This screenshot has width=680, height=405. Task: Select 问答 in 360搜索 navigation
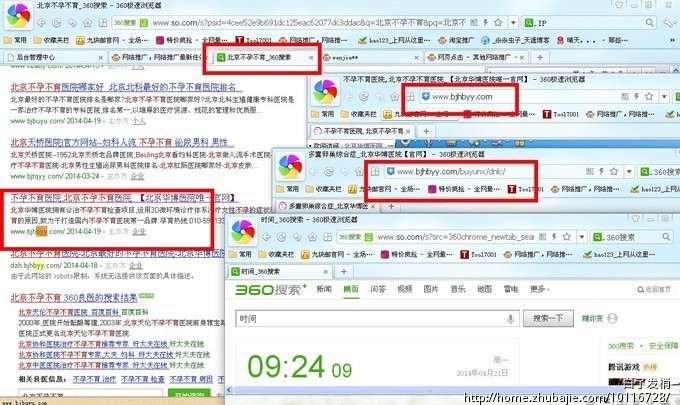(378, 289)
